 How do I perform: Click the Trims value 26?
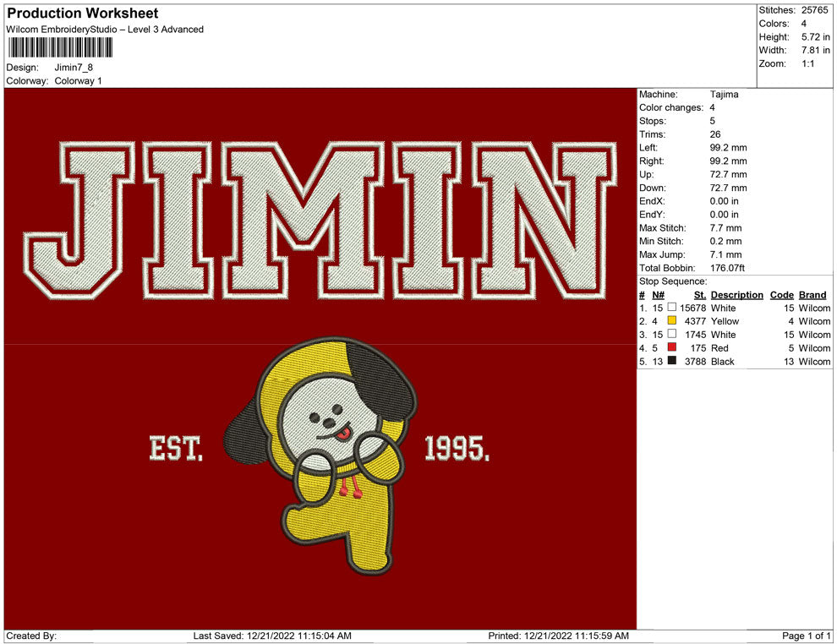pos(715,134)
